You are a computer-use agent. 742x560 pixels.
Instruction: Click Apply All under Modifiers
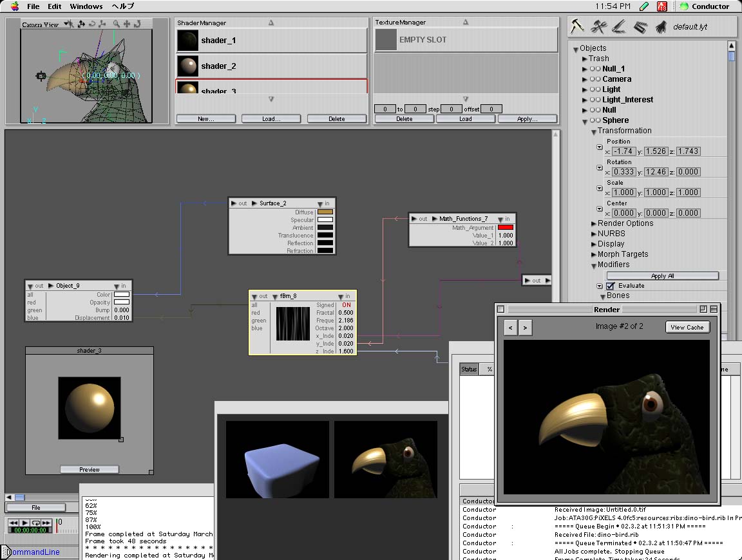[662, 275]
